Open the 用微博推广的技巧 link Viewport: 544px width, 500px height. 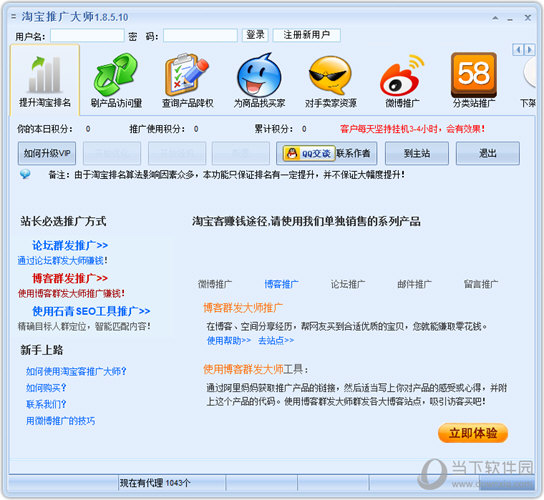pyautogui.click(x=60, y=421)
